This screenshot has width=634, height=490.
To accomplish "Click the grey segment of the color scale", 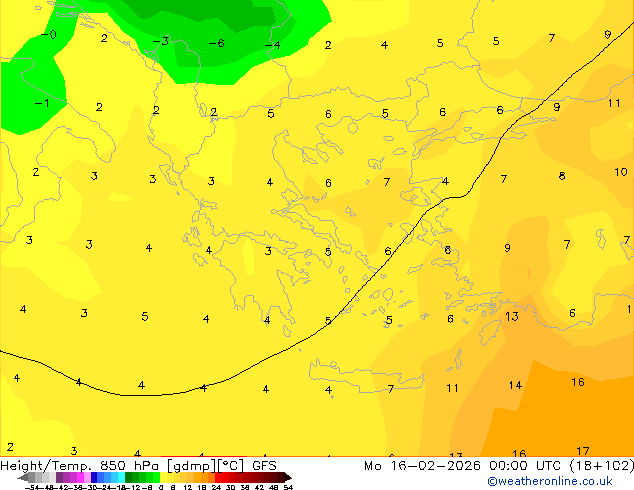I will tap(32, 477).
